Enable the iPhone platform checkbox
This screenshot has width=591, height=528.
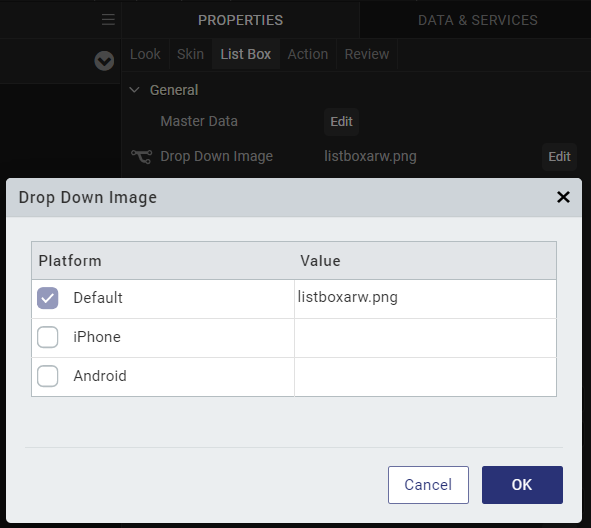[47, 337]
